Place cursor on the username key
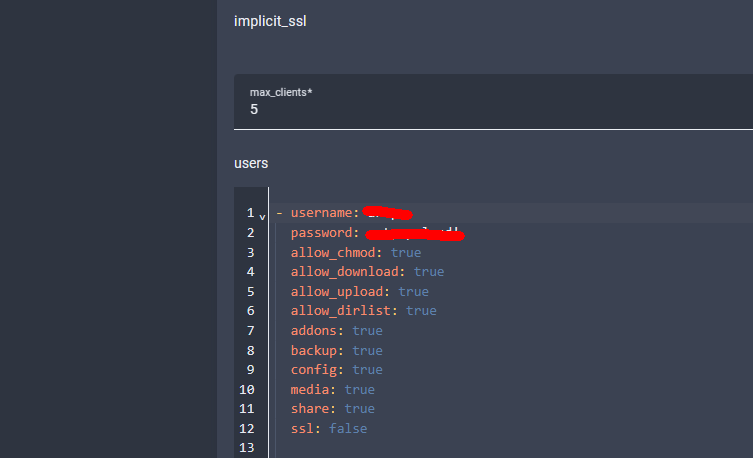 [x=323, y=213]
